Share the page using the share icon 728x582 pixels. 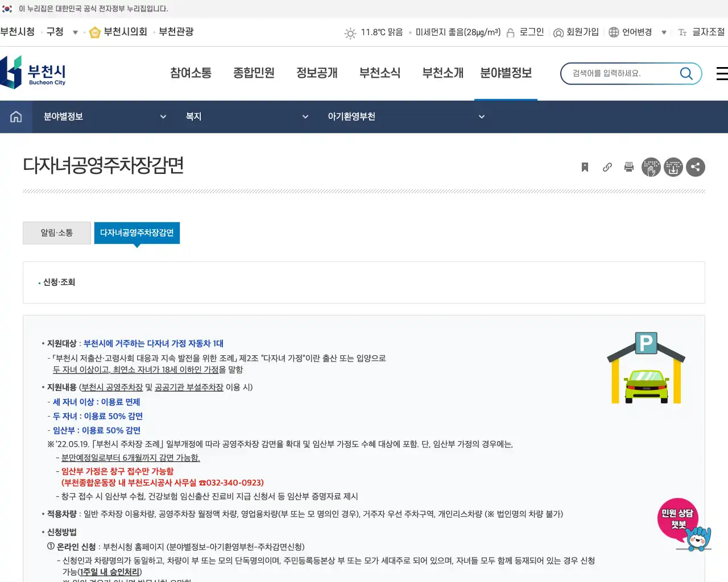[696, 167]
